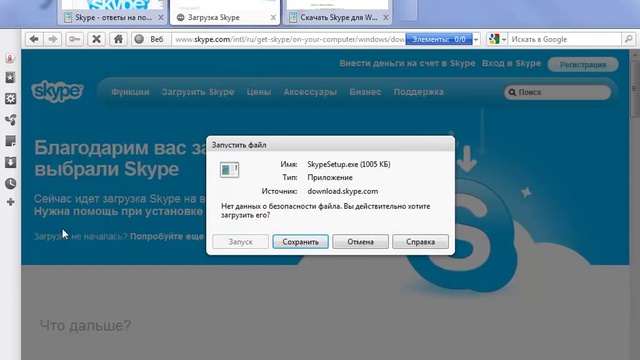Add a panel with the plus icon
The image size is (640, 360).
[11, 202]
